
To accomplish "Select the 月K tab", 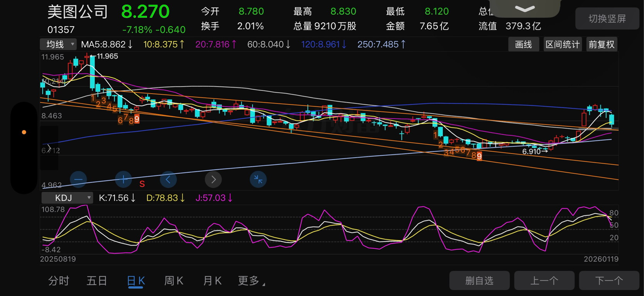I will point(212,281).
